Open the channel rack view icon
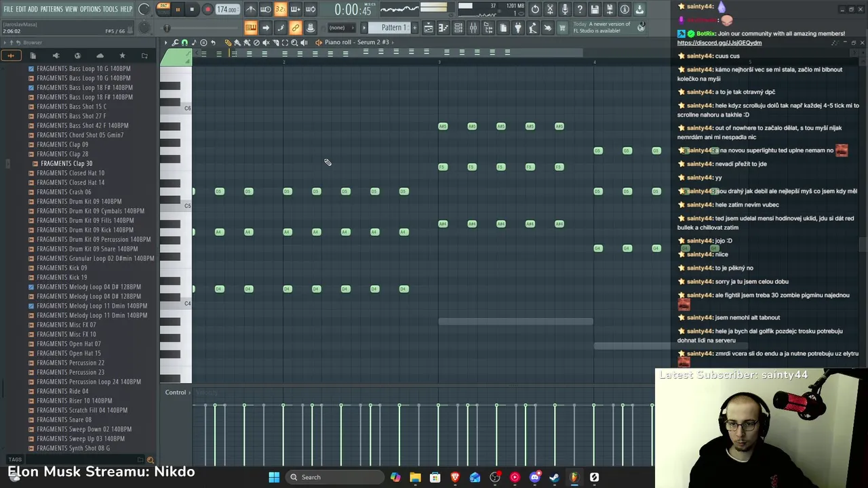 coord(458,28)
